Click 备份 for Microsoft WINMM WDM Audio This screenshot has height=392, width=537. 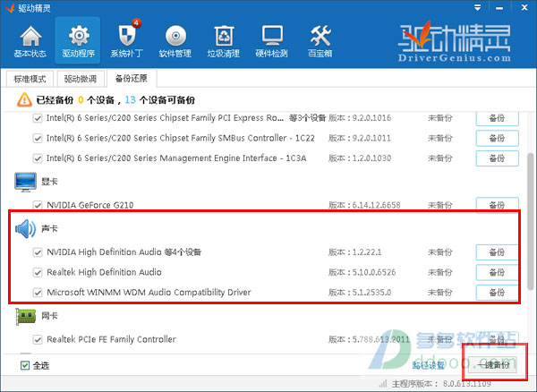(x=497, y=293)
